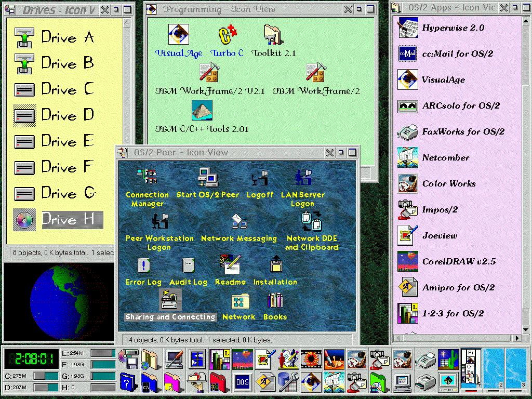Open Amipro for OS/2 in Apps window
Viewport: 532px width, 399px height.
(407, 287)
